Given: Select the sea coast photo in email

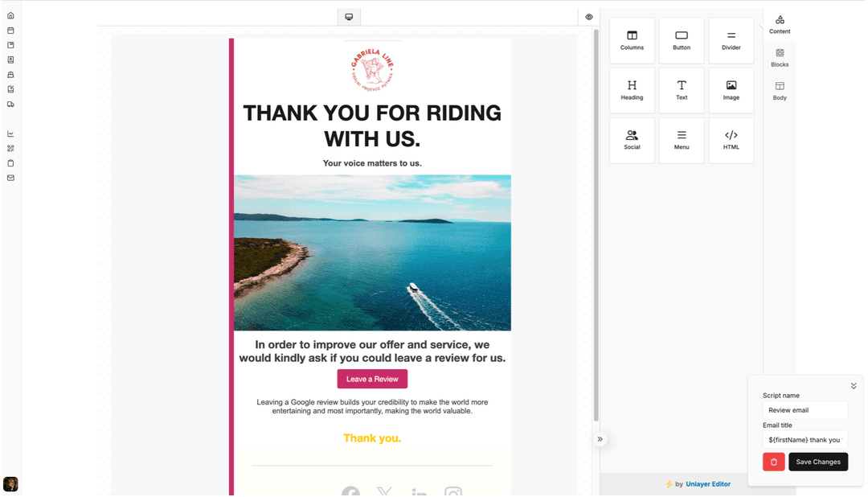Looking at the screenshot, I should click(x=372, y=253).
